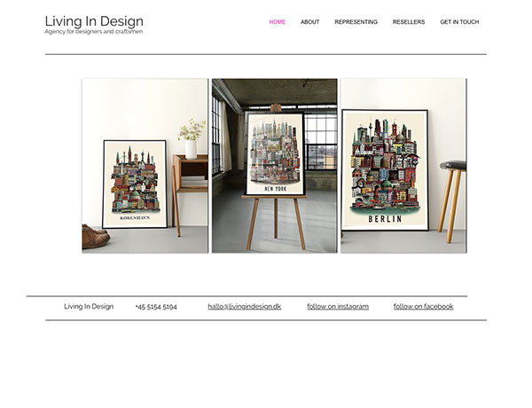This screenshot has height=408, width=532.
Task: Click the NEW YORK caption on the poster
Action: (276, 189)
